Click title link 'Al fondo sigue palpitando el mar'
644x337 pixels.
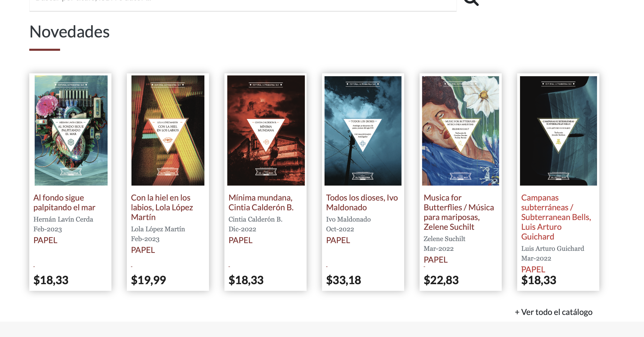pyautogui.click(x=64, y=203)
